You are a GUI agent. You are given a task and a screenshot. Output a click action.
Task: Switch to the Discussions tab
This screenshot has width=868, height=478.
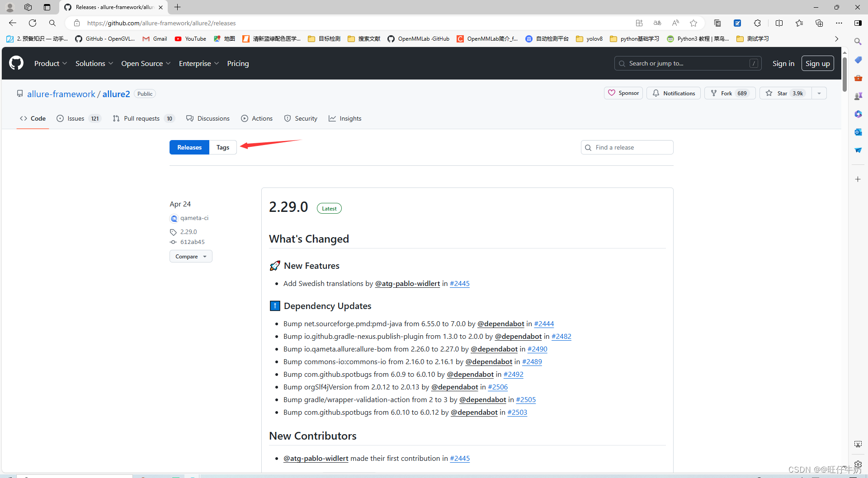(x=208, y=118)
